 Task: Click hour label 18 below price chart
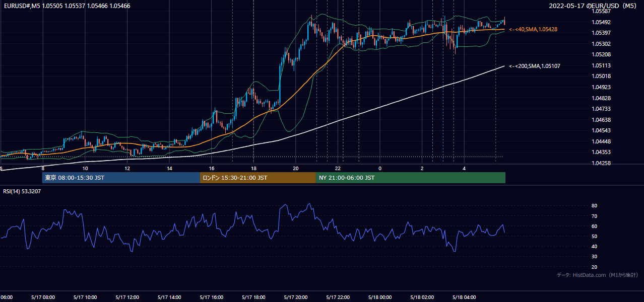(x=253, y=168)
